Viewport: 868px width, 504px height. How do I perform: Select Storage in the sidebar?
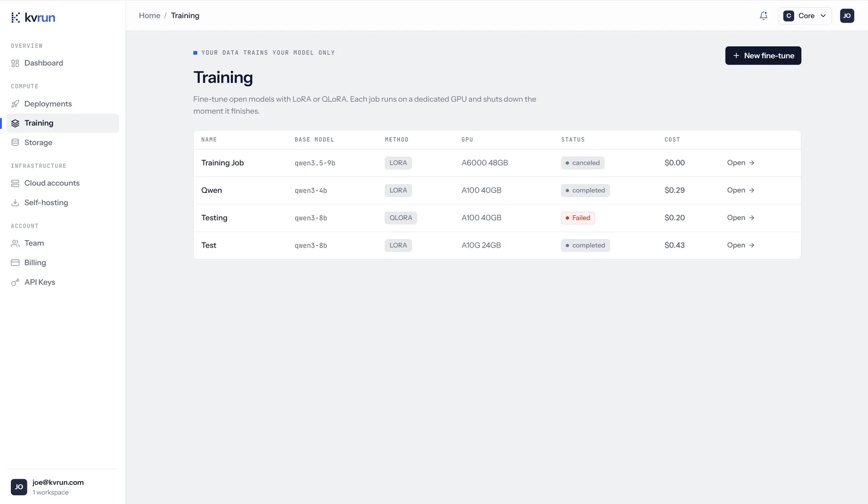pyautogui.click(x=63, y=142)
